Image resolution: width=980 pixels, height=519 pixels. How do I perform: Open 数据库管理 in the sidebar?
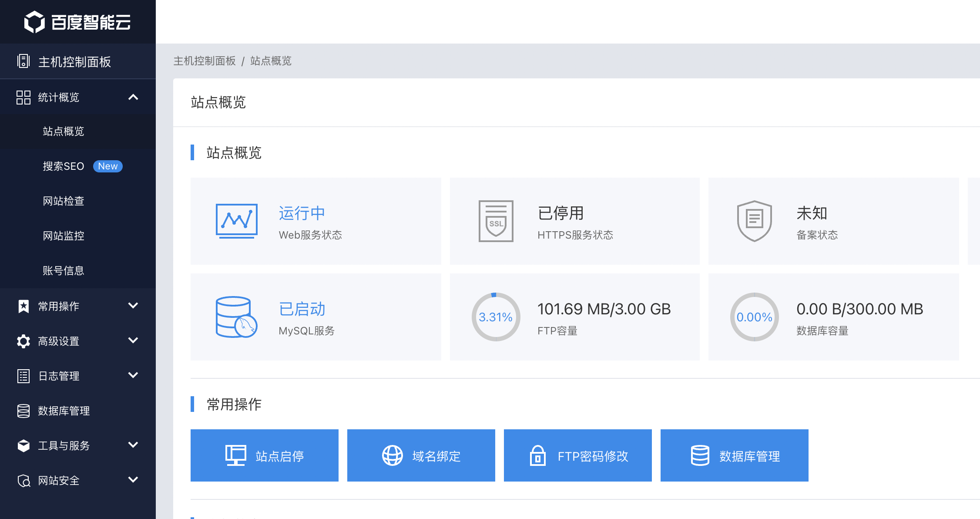pyautogui.click(x=78, y=411)
